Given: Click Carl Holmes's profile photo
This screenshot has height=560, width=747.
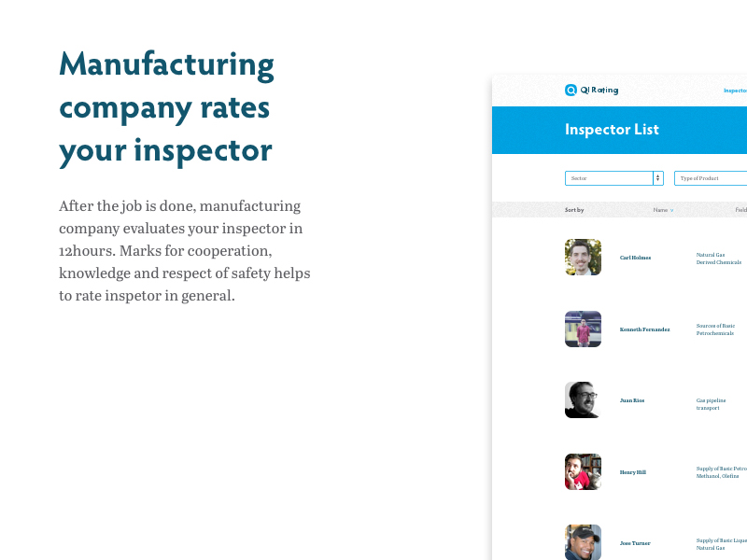Looking at the screenshot, I should [x=583, y=257].
